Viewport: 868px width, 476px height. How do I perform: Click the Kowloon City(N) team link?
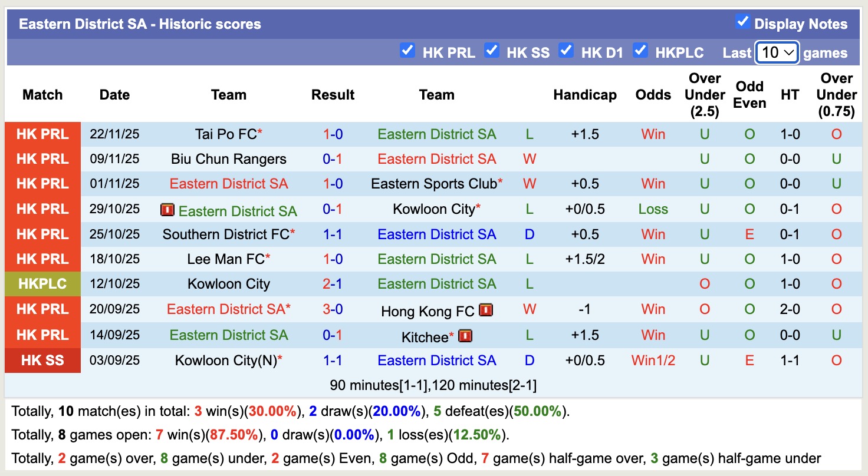(x=226, y=361)
